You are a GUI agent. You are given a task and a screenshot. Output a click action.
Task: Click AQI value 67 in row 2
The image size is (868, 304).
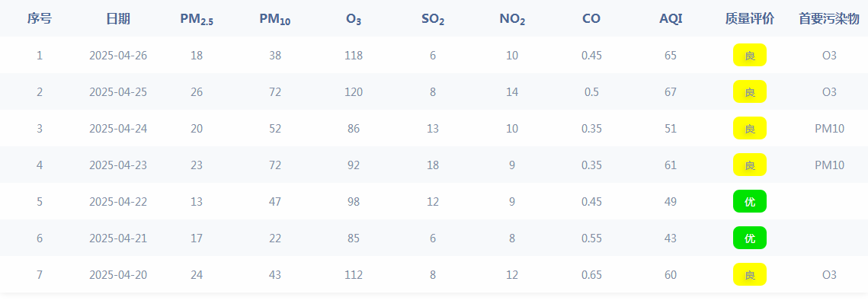coord(671,91)
